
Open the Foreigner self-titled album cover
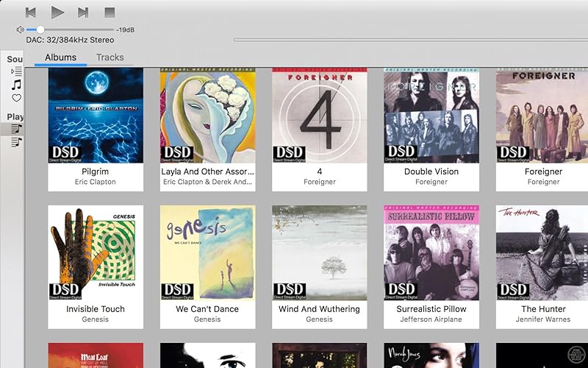(542, 116)
